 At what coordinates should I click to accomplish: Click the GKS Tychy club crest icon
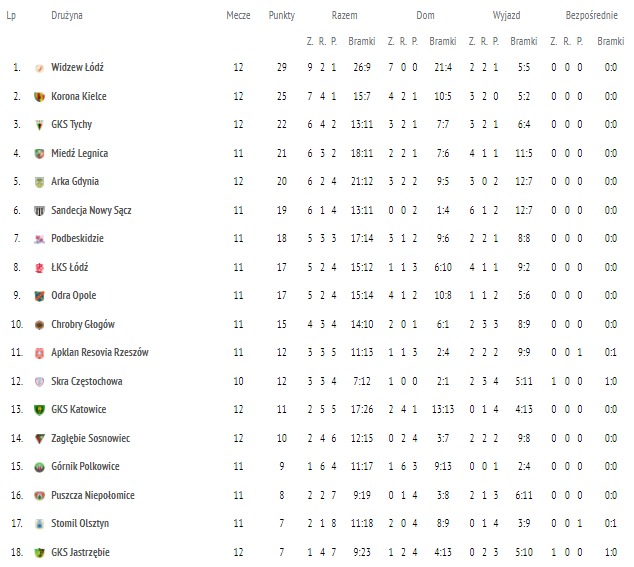tap(39, 125)
